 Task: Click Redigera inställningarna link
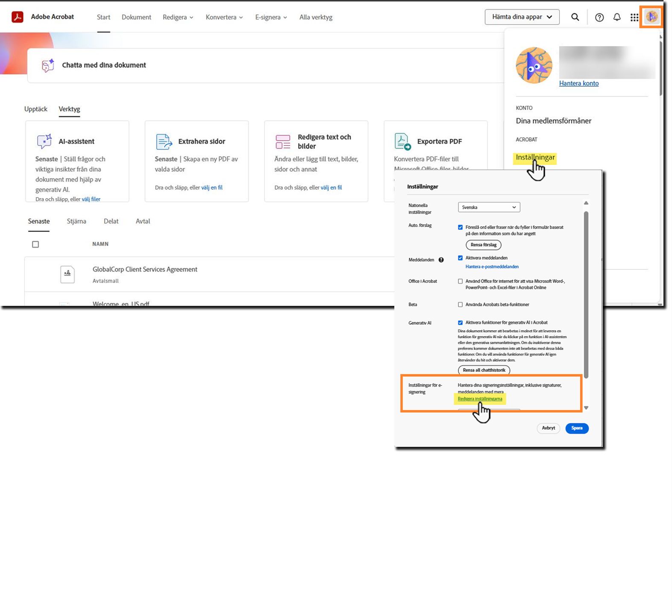pyautogui.click(x=480, y=399)
